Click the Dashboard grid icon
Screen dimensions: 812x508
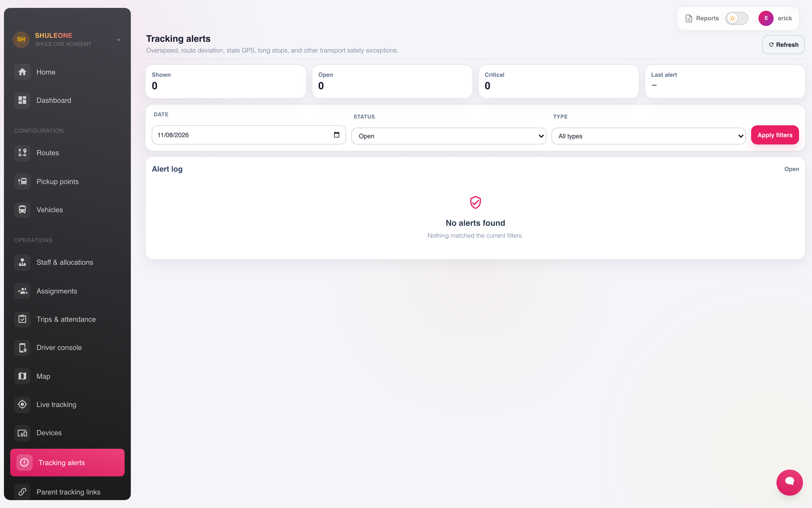tap(22, 100)
